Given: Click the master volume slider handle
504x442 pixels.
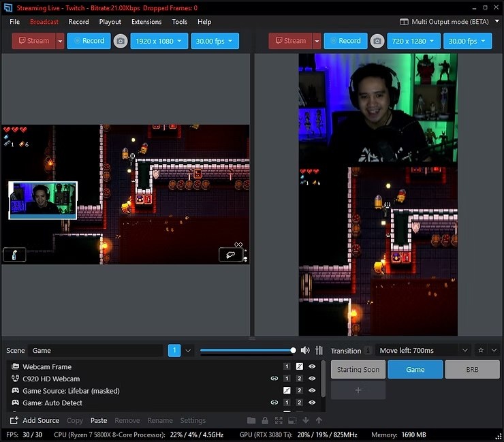Looking at the screenshot, I should (x=293, y=350).
